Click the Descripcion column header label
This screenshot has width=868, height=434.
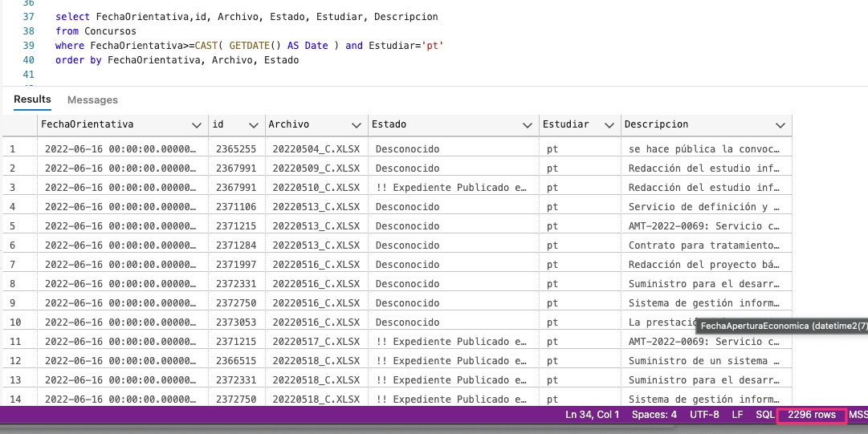point(656,124)
